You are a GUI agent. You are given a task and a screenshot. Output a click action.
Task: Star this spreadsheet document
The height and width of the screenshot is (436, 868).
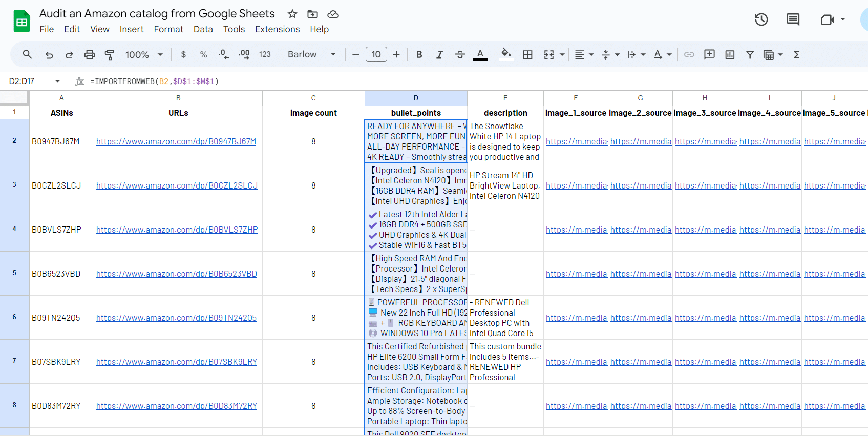292,14
